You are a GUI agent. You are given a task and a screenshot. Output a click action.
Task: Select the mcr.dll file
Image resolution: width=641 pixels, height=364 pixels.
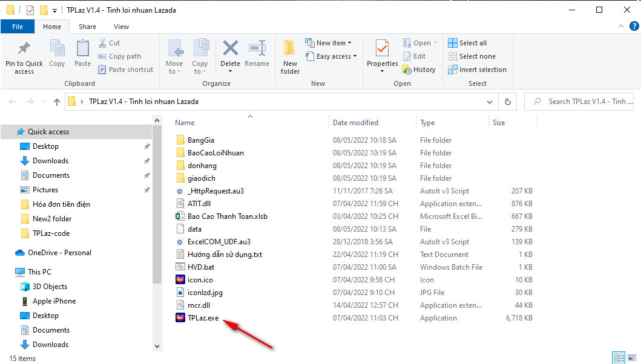pyautogui.click(x=193, y=305)
